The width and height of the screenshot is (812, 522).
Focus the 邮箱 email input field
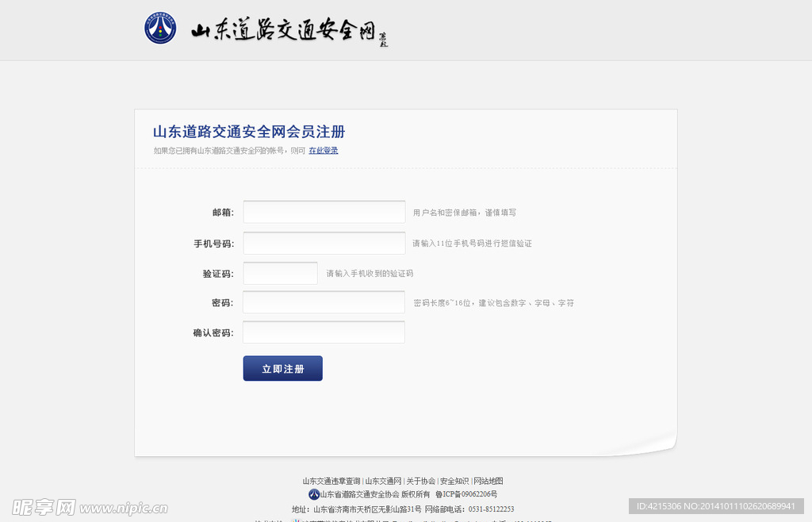click(x=324, y=212)
